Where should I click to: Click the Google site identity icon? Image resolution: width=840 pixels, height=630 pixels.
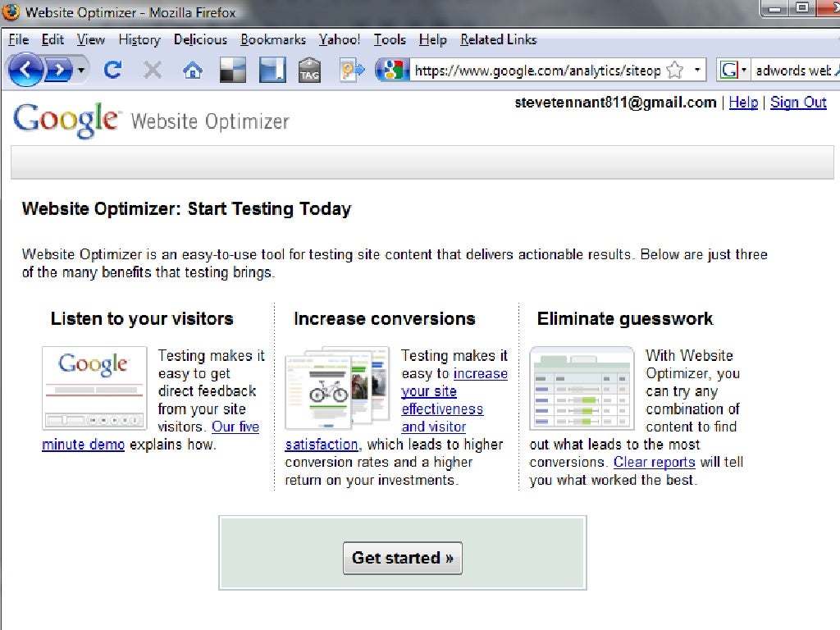point(393,71)
